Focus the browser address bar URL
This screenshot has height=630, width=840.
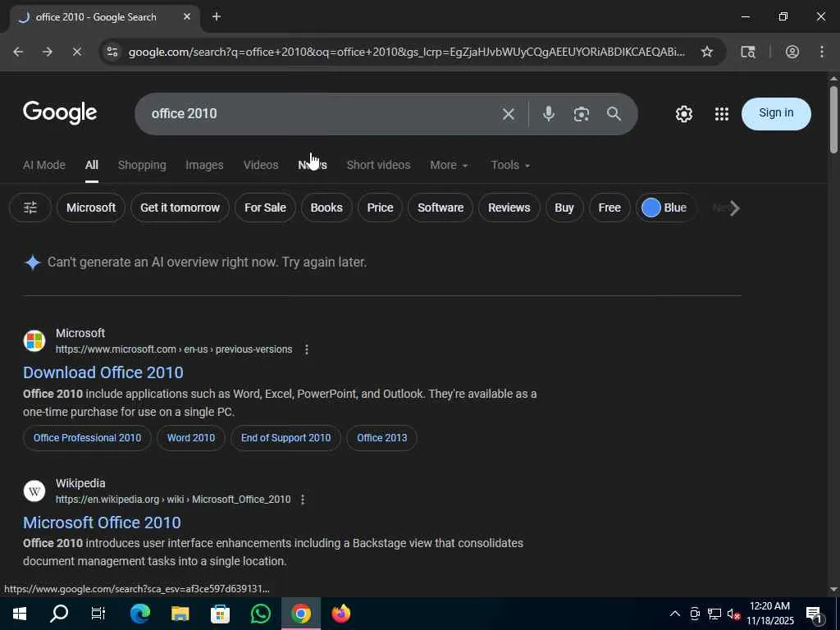407,52
